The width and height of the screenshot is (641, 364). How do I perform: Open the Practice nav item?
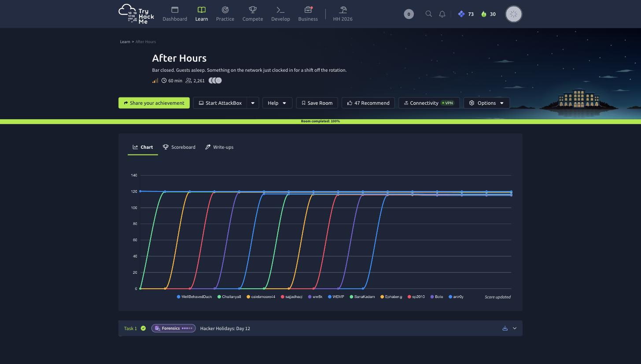[x=225, y=14]
